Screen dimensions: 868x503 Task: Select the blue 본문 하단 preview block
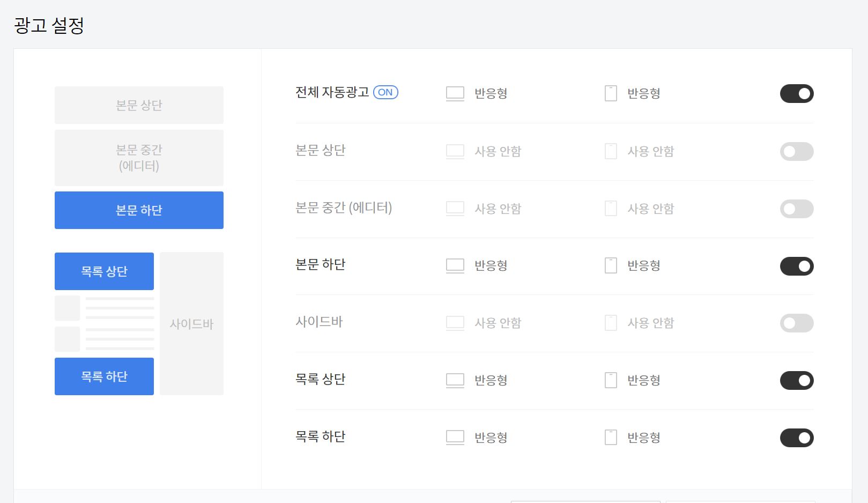click(x=138, y=210)
